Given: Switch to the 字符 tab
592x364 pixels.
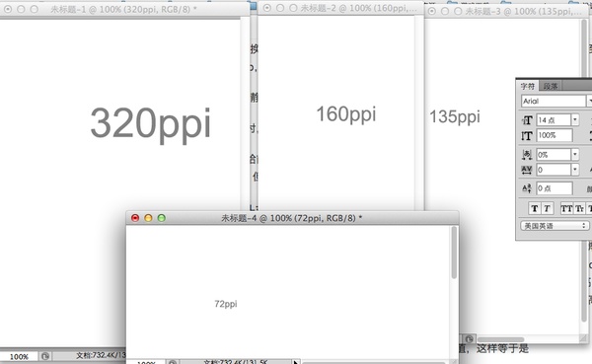Looking at the screenshot, I should click(528, 86).
